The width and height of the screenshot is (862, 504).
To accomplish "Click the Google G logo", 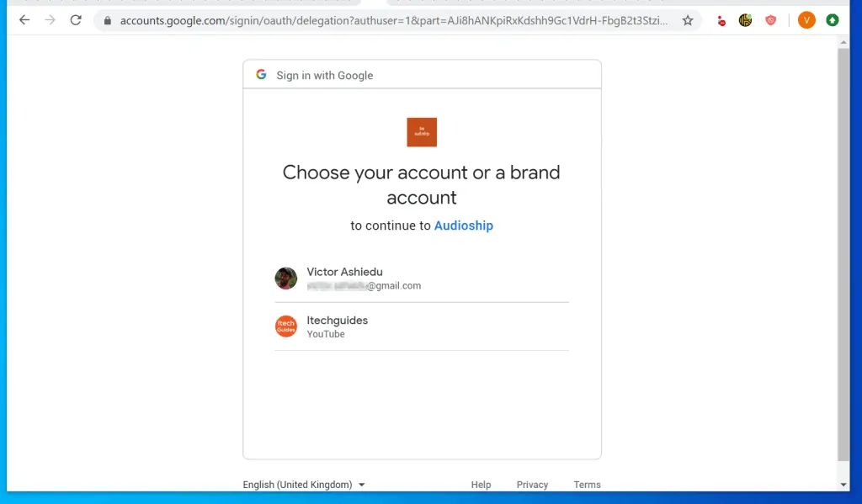I will click(x=261, y=75).
